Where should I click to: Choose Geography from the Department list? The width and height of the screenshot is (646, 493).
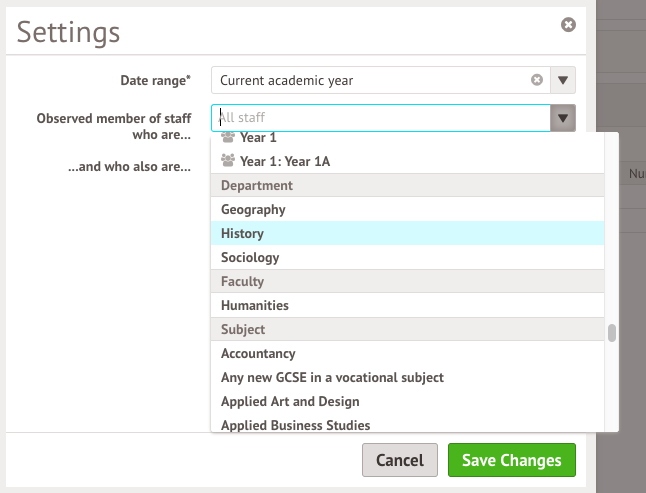point(253,209)
